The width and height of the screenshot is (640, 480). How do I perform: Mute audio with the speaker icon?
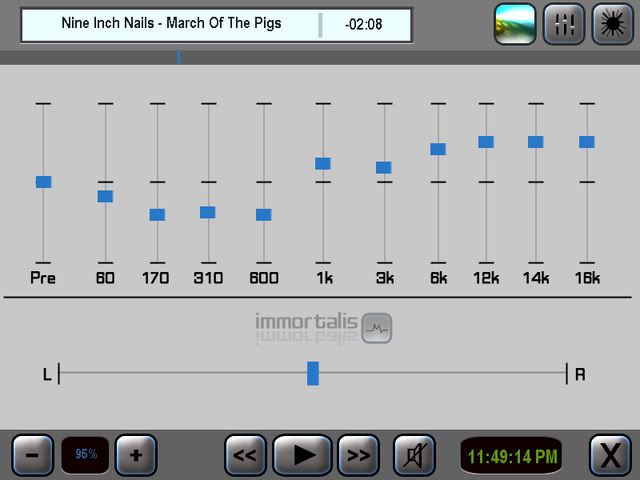pos(414,455)
